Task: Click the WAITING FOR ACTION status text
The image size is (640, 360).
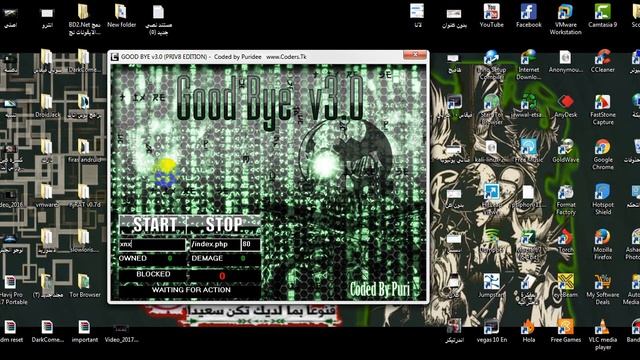Action: click(191, 290)
